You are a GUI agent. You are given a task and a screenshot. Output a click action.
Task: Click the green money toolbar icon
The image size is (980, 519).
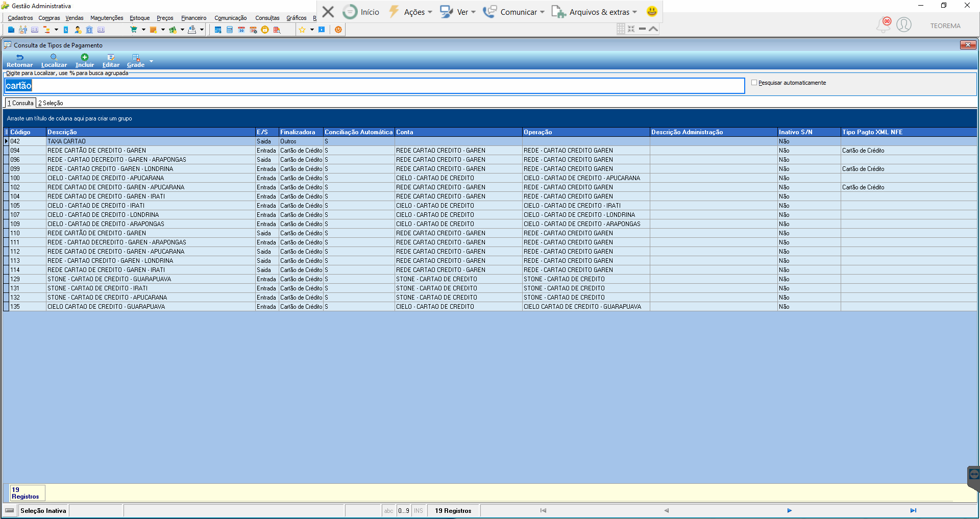click(173, 30)
